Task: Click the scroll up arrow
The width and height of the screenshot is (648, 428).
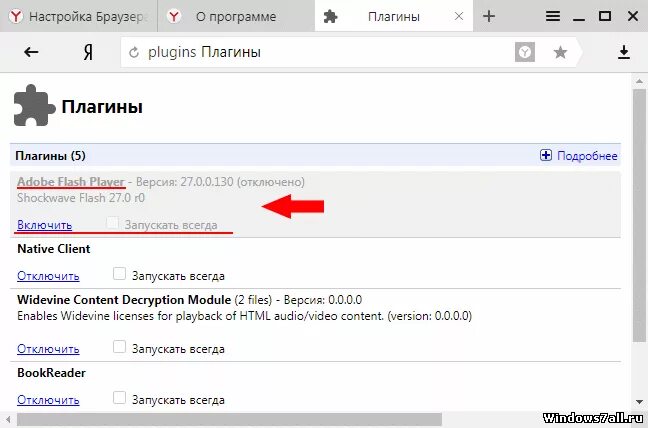Action: point(639,81)
